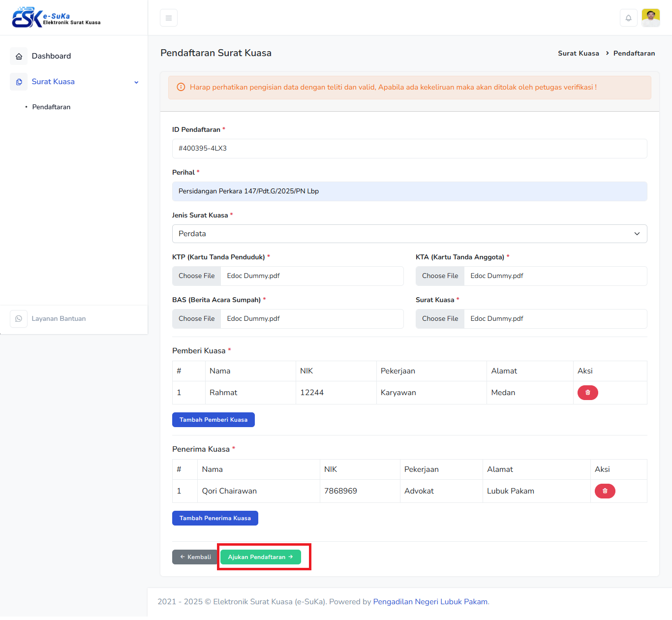
Task: Click Tambah Pemberi Kuasa button
Action: pos(213,420)
